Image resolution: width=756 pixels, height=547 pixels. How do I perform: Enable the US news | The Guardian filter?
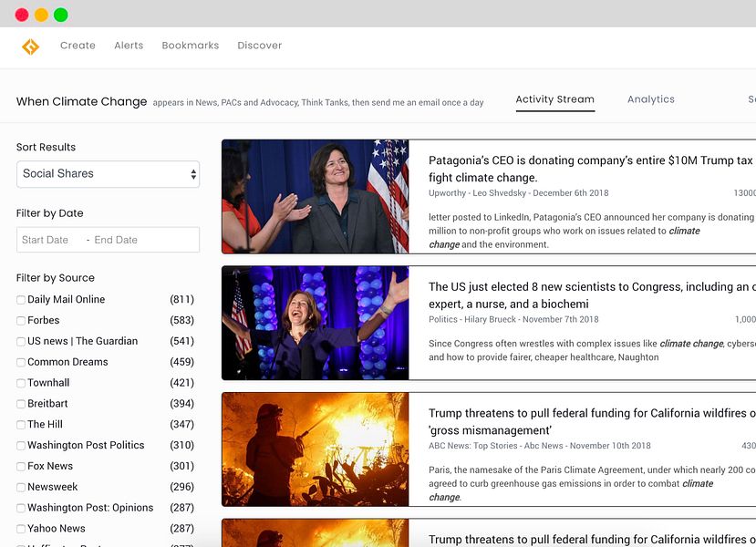(21, 342)
